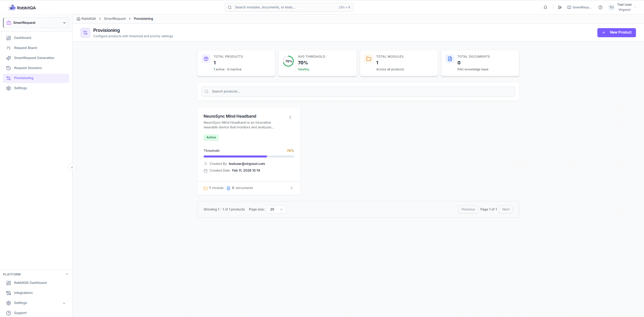Open the SmartRequ... docs button in header

tap(579, 7)
